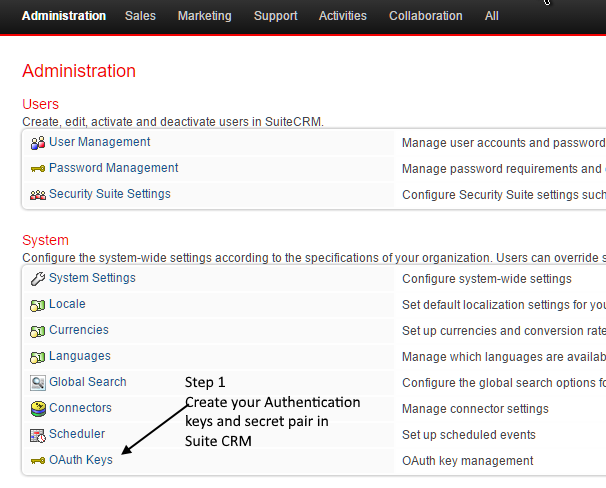Click the Security Suite Settings group icon
606x488 pixels.
(x=37, y=195)
